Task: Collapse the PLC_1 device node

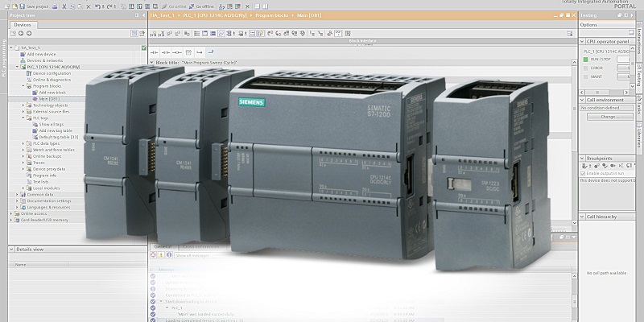Action: coord(17,67)
